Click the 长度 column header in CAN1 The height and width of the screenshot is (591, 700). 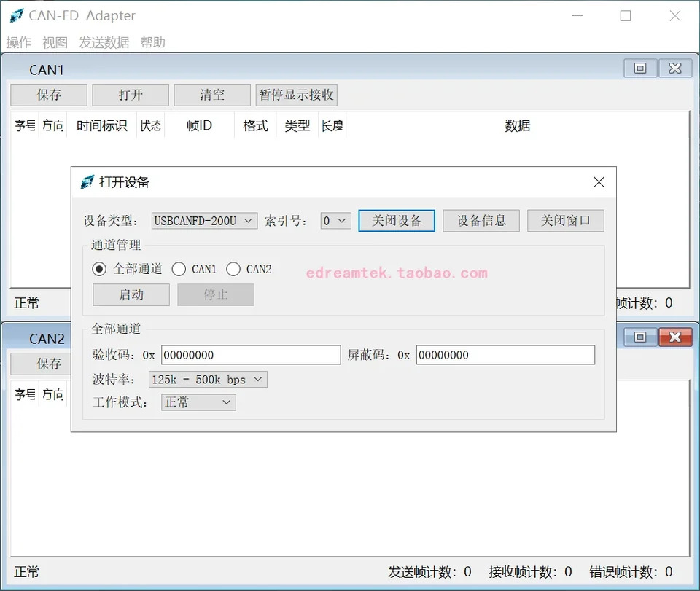pyautogui.click(x=332, y=126)
